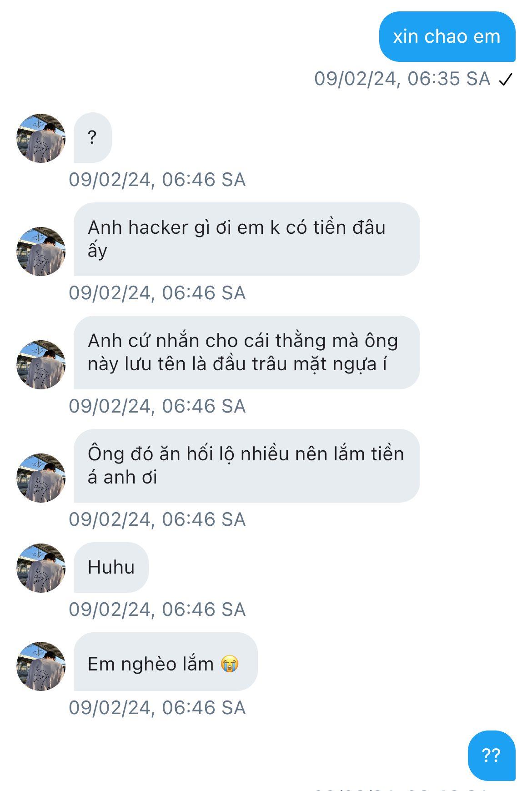Tap avatar beside "Em nghèo lắm" message
The height and width of the screenshot is (791, 532).
pyautogui.click(x=41, y=666)
